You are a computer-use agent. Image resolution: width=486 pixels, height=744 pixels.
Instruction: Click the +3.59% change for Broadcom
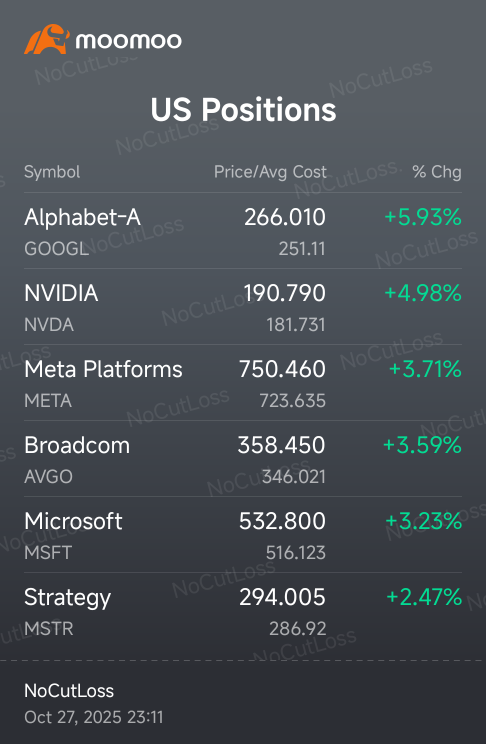click(422, 445)
